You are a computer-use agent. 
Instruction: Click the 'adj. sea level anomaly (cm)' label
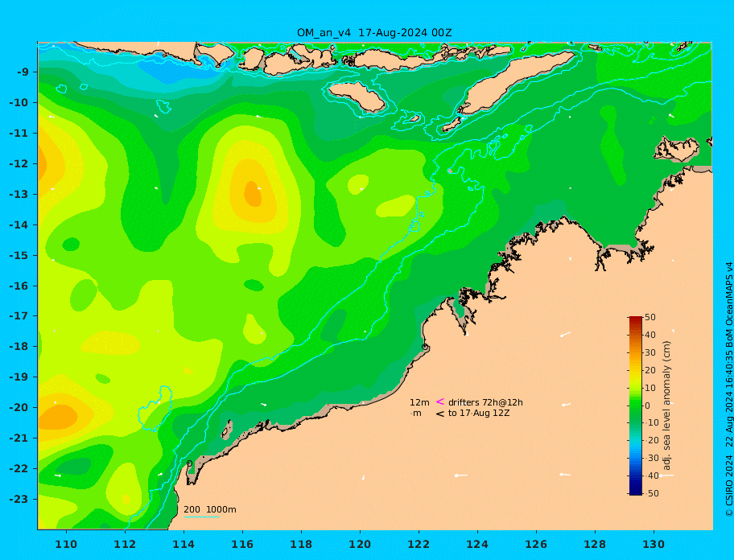click(667, 406)
